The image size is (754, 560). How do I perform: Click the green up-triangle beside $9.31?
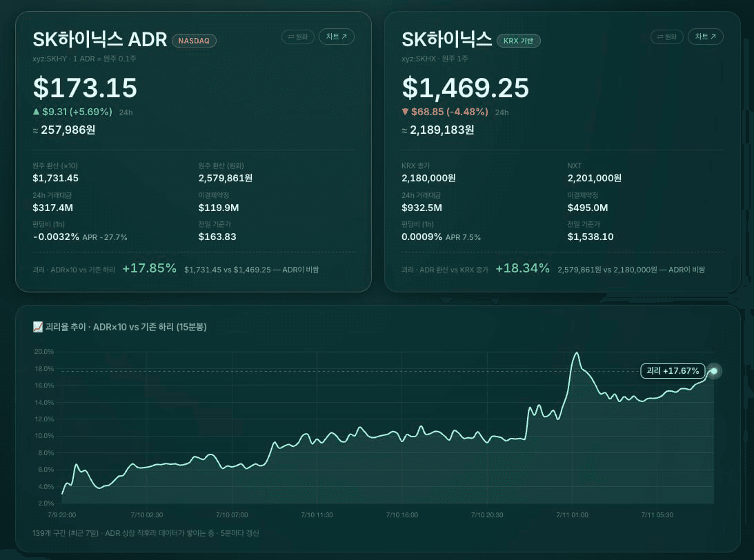(36, 112)
